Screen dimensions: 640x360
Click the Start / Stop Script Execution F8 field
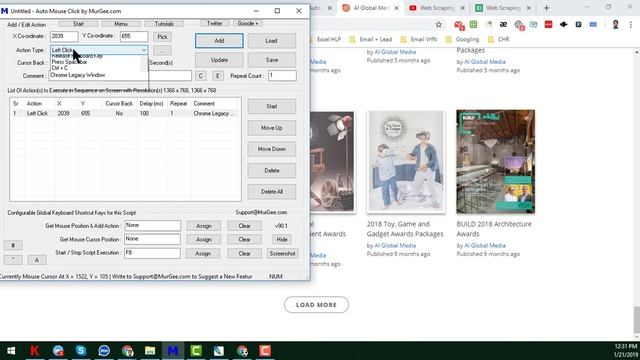point(152,253)
